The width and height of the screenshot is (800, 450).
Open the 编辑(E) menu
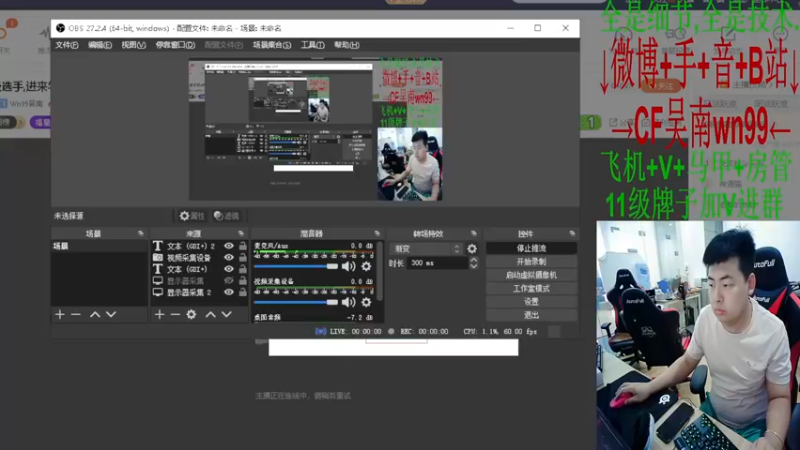(99, 45)
